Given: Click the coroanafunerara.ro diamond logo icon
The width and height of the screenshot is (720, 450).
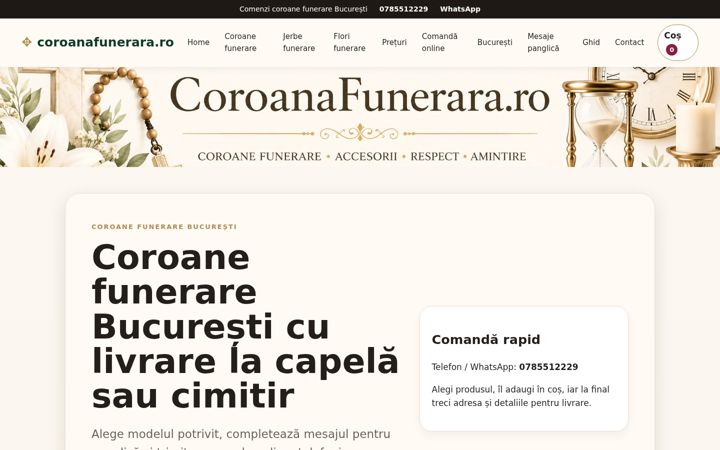Looking at the screenshot, I should 27,42.
